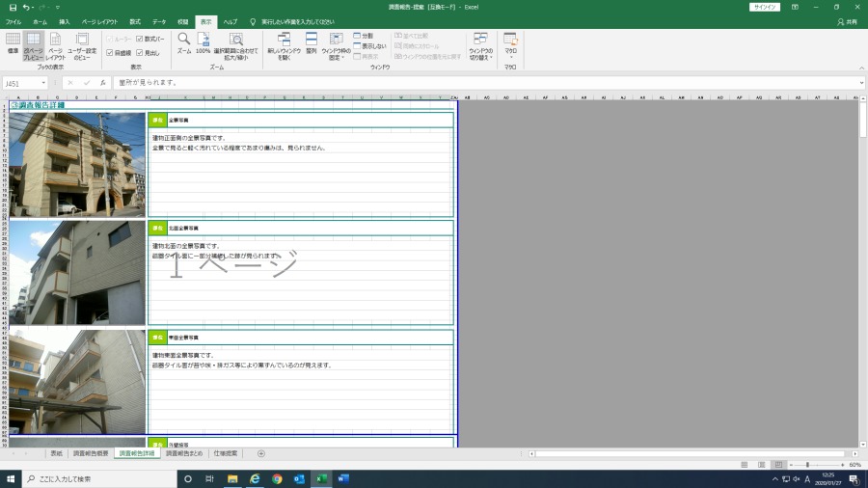This screenshot has width=868, height=488.
Task: Open Internet Explorer from the taskbar
Action: click(x=255, y=478)
